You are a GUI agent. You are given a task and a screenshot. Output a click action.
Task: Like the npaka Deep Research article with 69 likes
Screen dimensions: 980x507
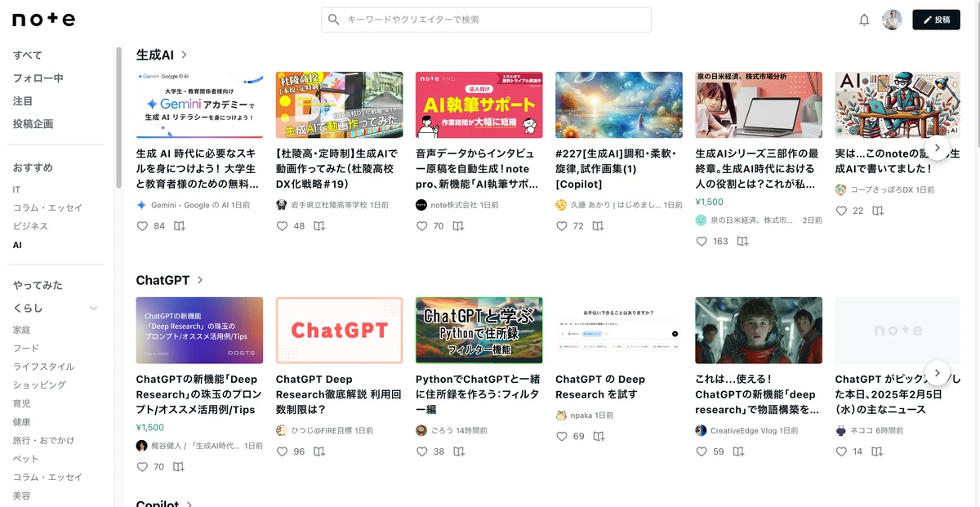click(x=562, y=437)
